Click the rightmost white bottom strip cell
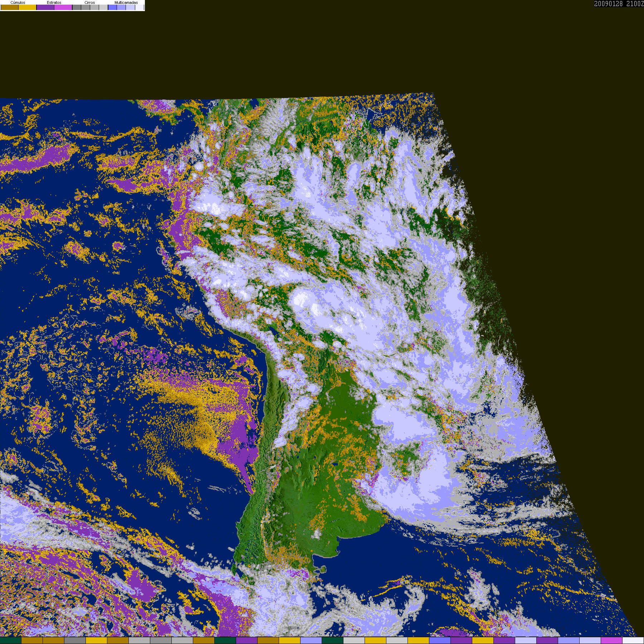The image size is (644, 644). point(633,640)
